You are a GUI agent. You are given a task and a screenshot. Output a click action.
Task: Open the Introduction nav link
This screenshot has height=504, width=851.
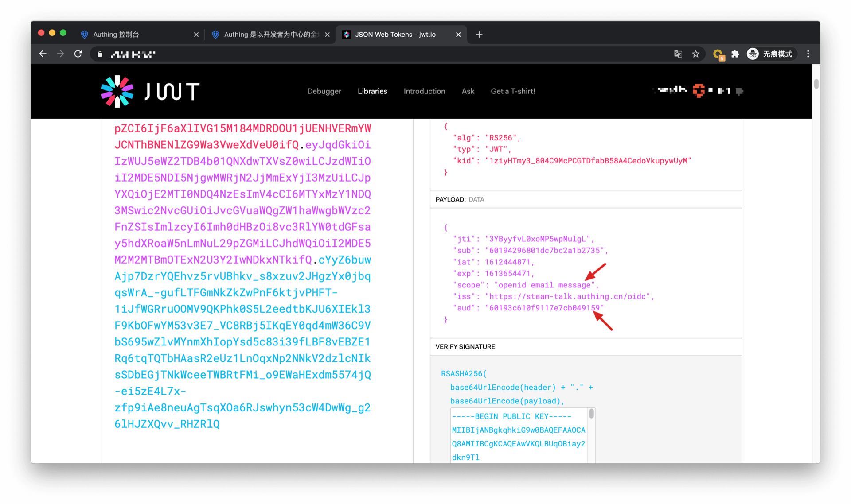[x=424, y=91]
